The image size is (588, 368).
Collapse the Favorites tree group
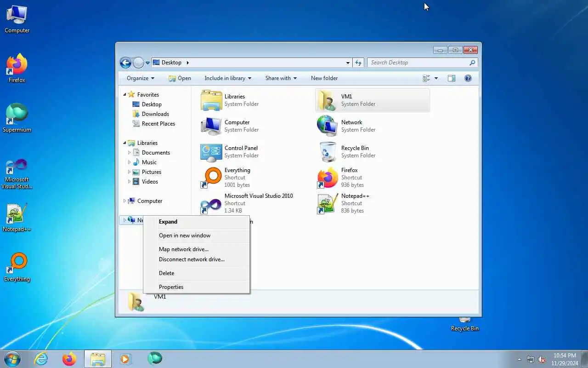(124, 94)
